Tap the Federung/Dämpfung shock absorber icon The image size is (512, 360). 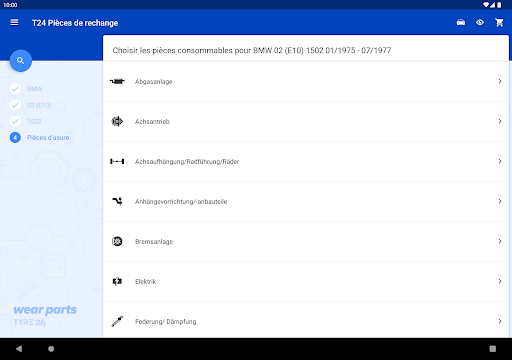(117, 321)
